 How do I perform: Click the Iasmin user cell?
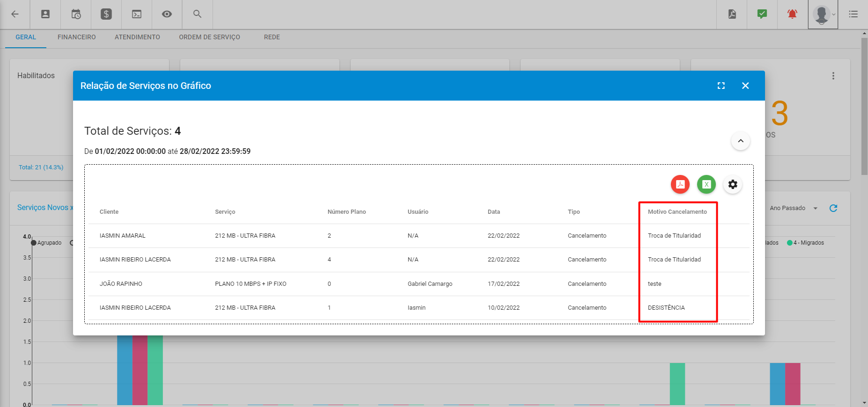coord(417,308)
